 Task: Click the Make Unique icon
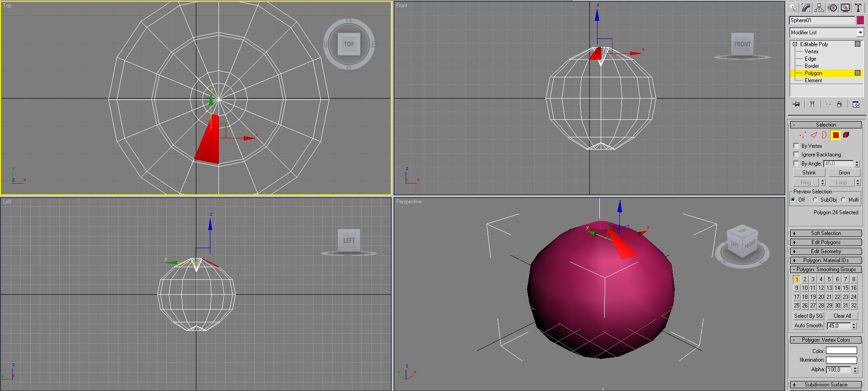pyautogui.click(x=828, y=104)
